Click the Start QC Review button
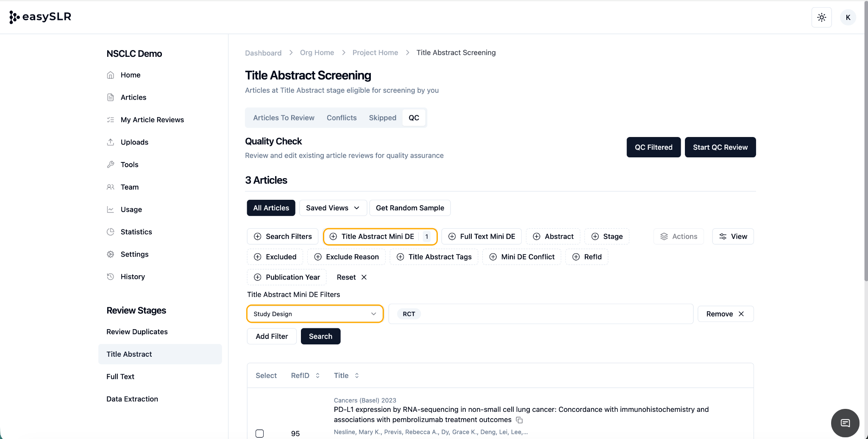Viewport: 868px width, 439px height. pos(720,147)
